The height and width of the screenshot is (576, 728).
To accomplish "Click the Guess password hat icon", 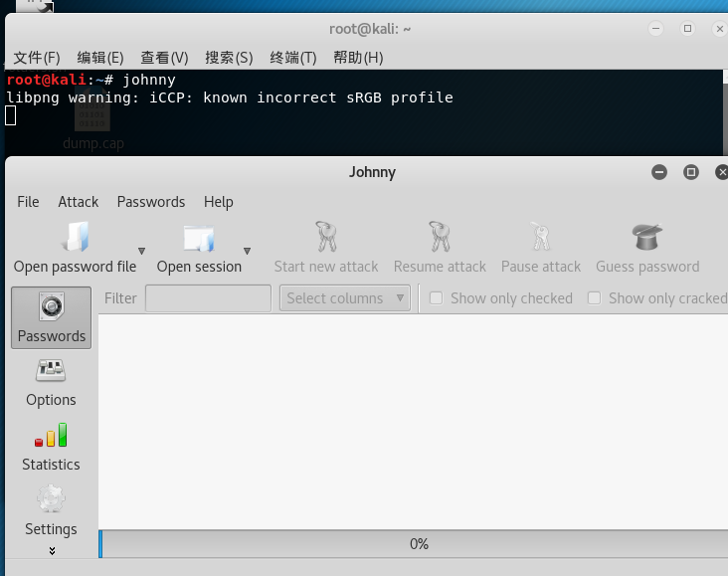I will click(647, 237).
